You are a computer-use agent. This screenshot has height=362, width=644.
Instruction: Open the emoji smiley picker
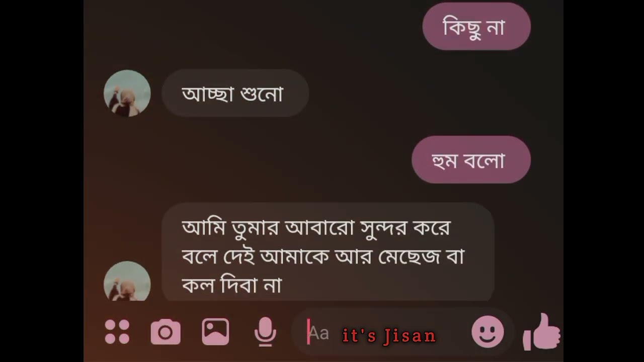[x=488, y=332]
